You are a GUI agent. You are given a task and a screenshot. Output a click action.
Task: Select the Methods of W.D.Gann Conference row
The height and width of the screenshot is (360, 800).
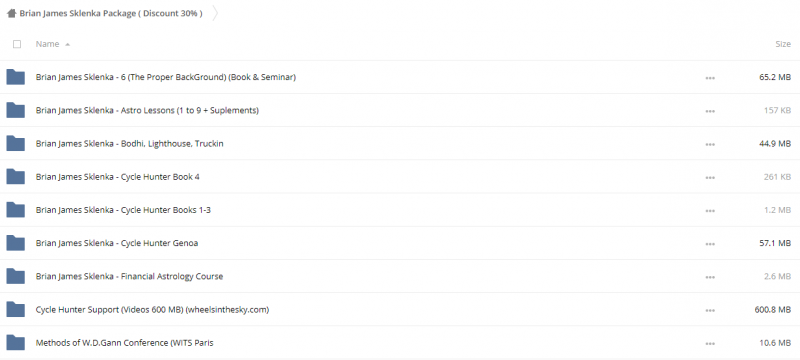(400, 343)
